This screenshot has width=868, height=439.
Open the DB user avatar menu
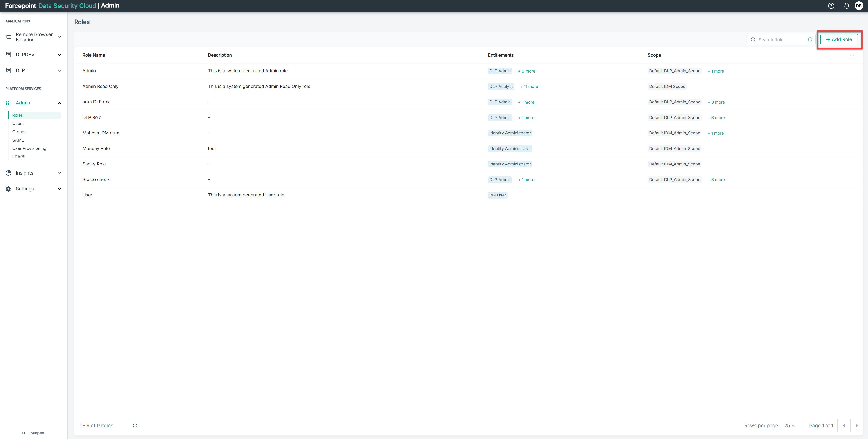(858, 6)
